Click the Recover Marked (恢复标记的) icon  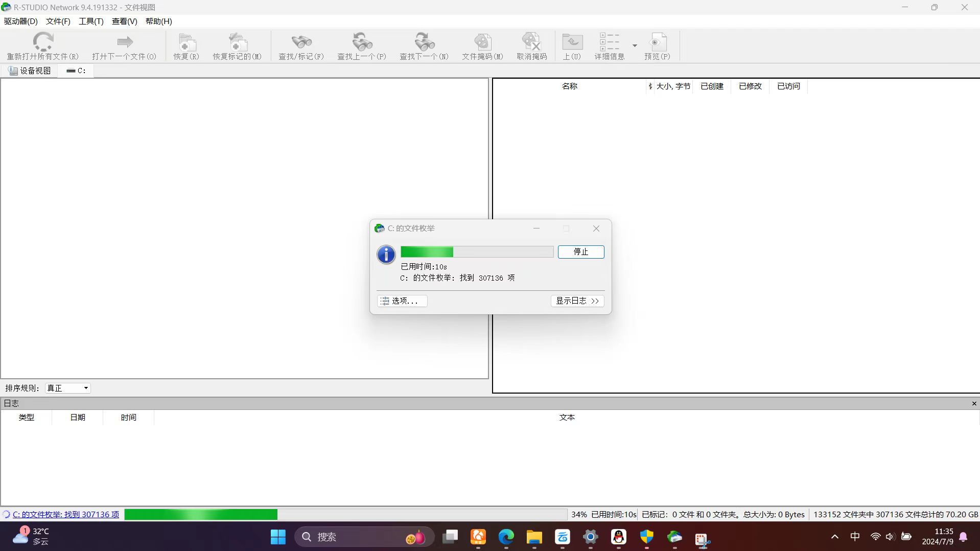coord(237,42)
